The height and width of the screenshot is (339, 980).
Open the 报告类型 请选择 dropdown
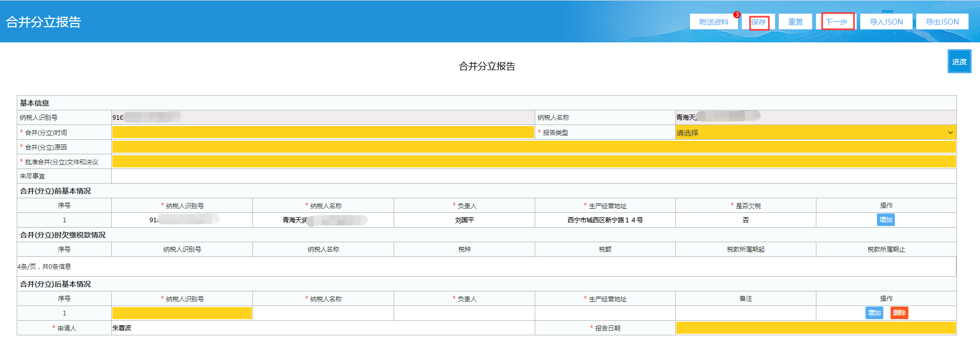point(815,132)
